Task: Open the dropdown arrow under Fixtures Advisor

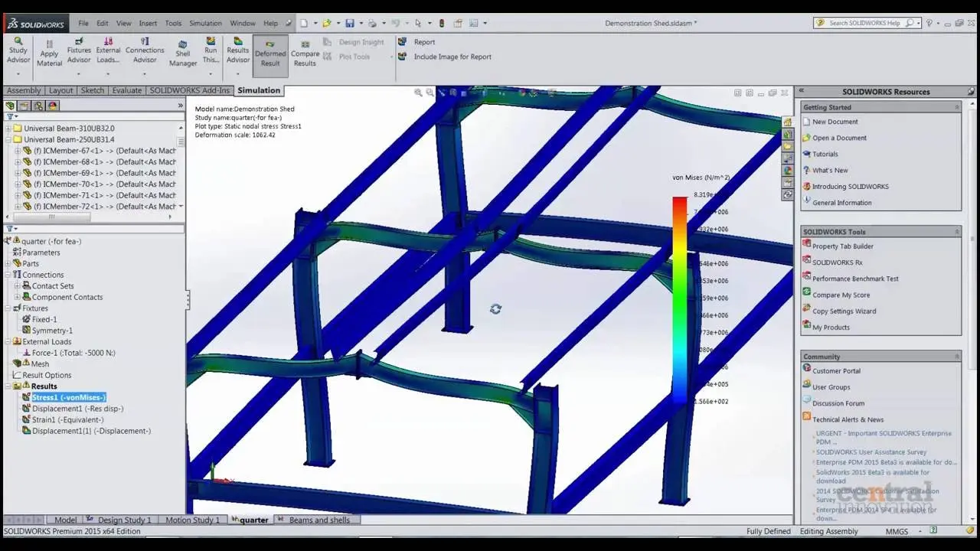Action: coord(79,74)
